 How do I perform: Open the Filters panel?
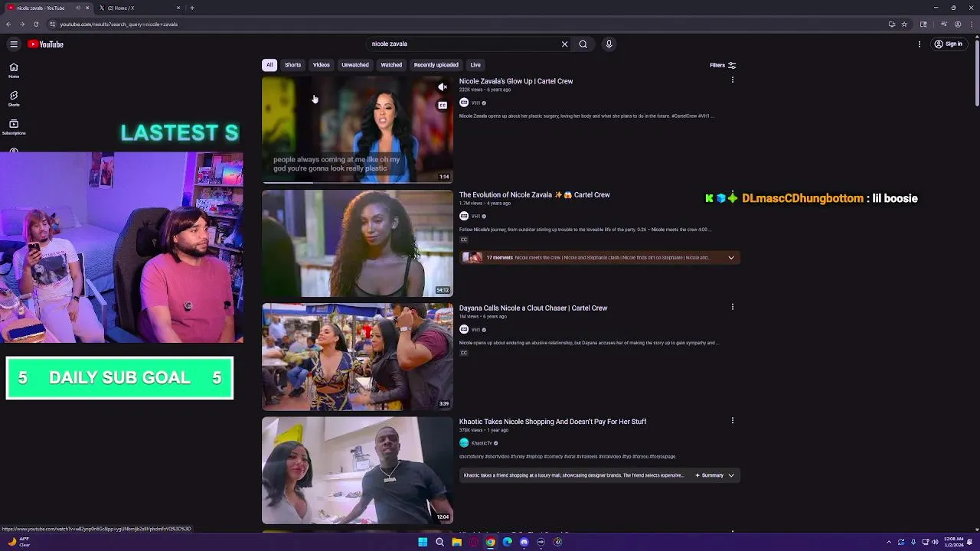(x=723, y=65)
